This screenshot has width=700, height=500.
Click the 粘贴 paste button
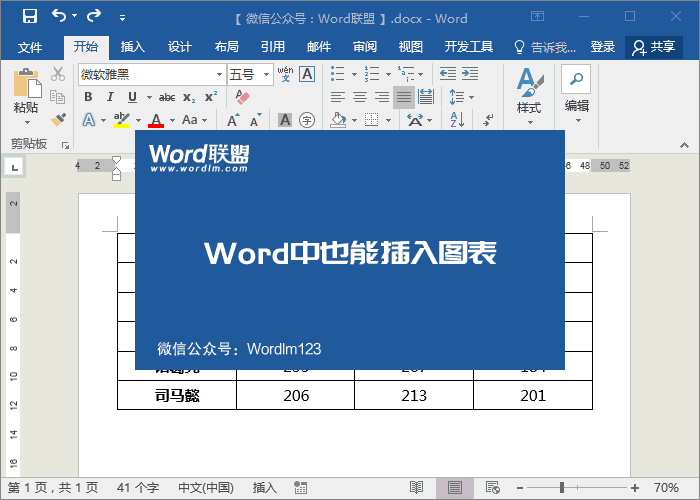coord(26,96)
